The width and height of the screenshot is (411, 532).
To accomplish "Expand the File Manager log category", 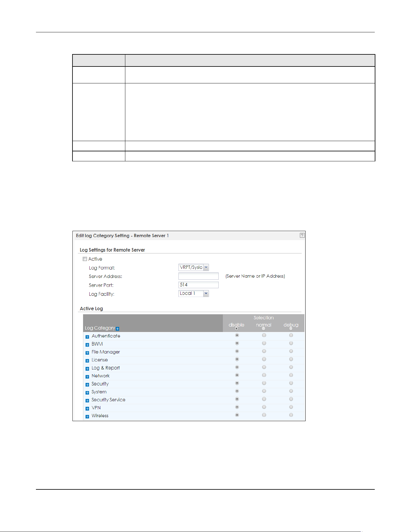I will pos(87,353).
